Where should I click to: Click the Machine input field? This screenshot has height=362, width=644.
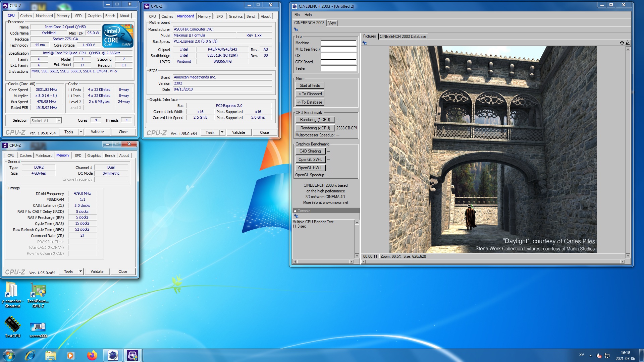[338, 43]
